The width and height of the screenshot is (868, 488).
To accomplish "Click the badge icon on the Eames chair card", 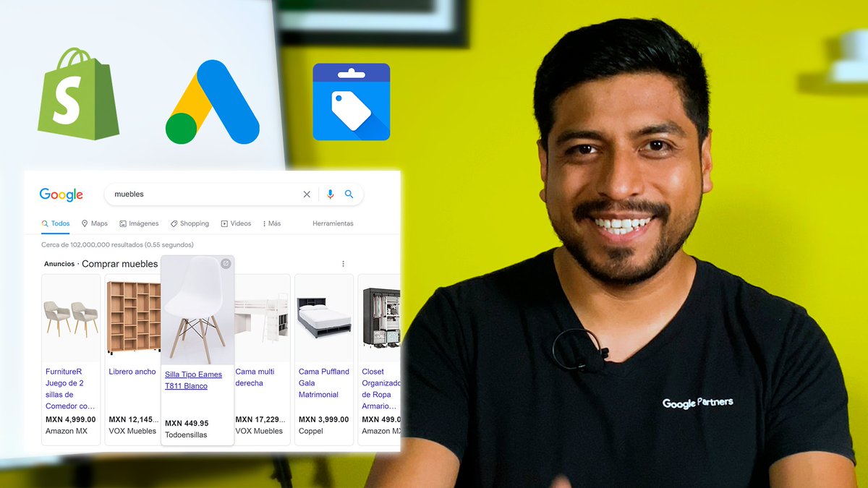I will point(226,263).
